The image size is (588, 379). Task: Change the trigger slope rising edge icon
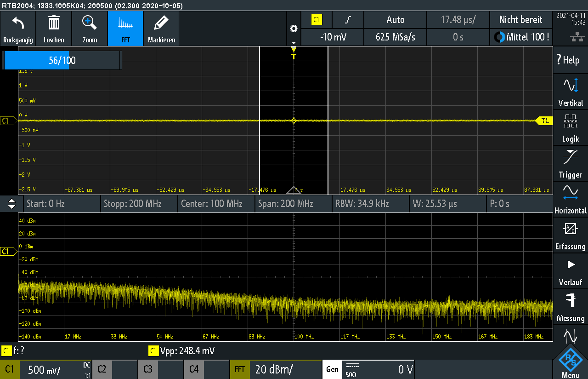point(348,20)
